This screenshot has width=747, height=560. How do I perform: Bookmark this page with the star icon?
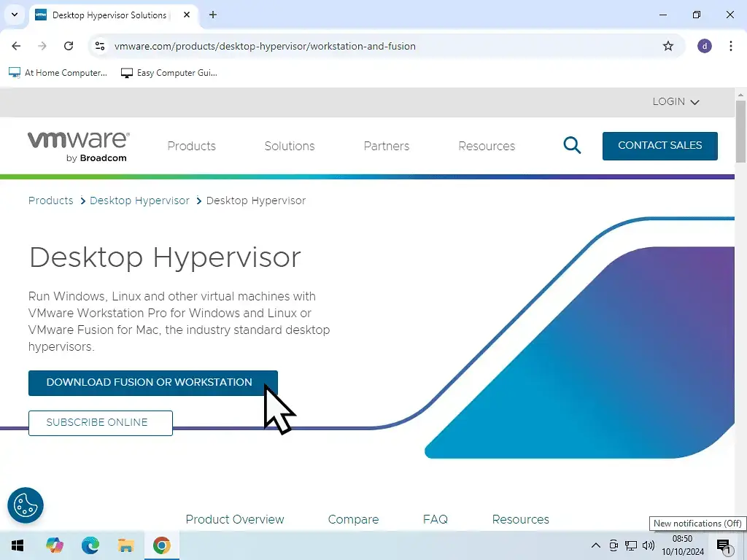tap(668, 46)
